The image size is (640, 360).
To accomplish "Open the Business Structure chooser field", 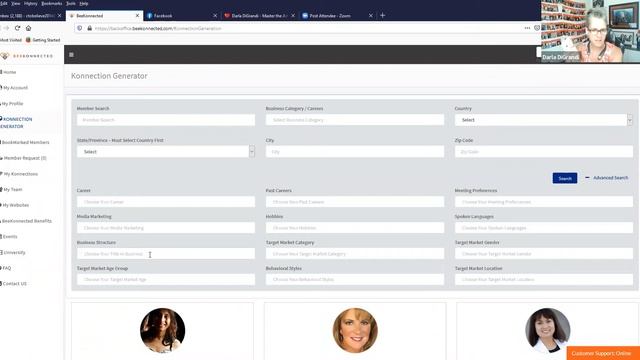I will click(x=166, y=253).
